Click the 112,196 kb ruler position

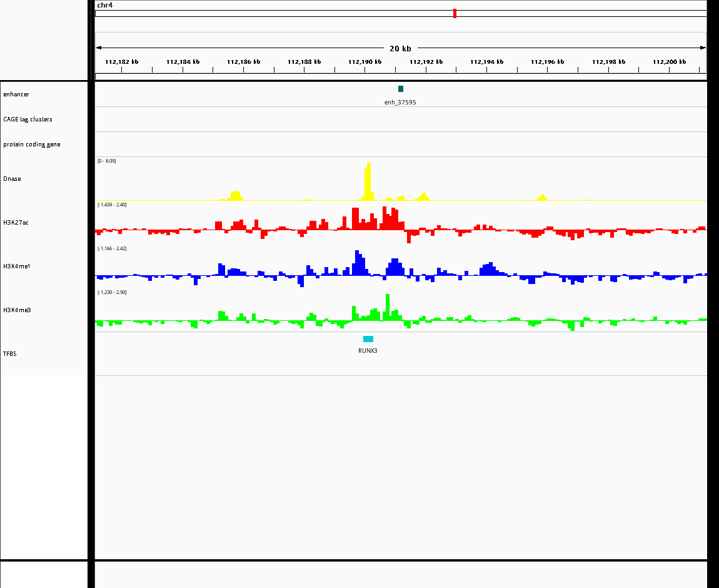point(548,62)
